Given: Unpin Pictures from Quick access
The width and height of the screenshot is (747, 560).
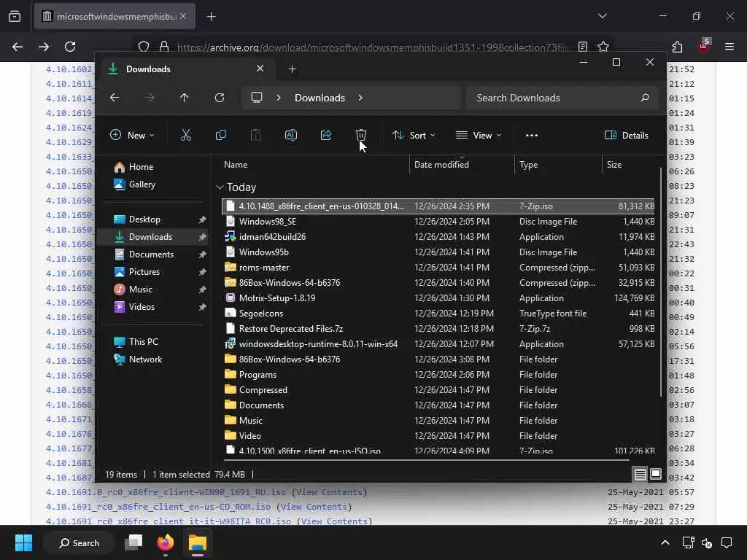Looking at the screenshot, I should (203, 272).
